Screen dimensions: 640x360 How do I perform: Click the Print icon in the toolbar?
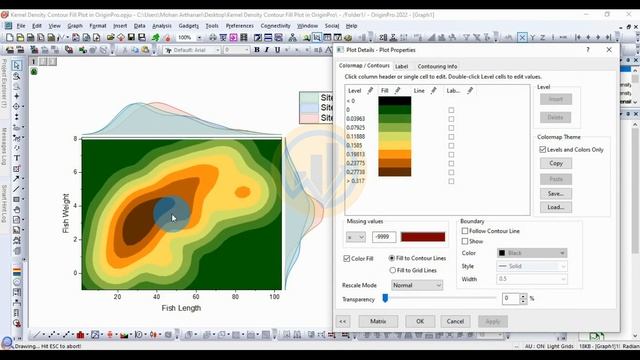[x=213, y=38]
